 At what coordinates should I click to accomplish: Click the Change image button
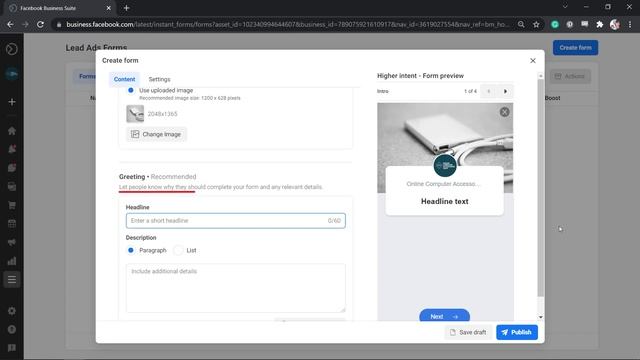[156, 134]
